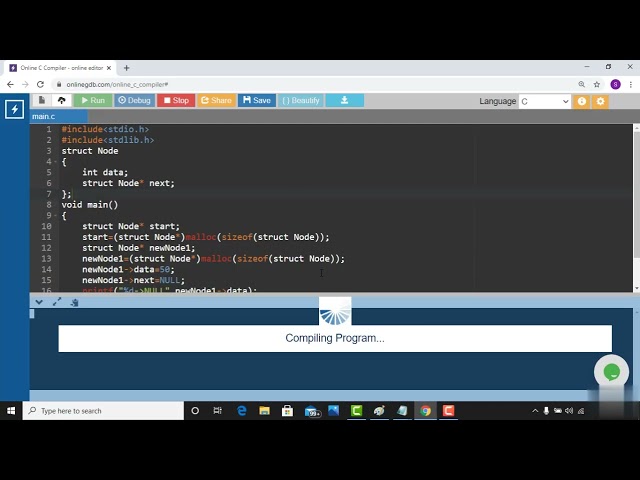640x480 pixels.
Task: Close the Online C Compiler tab
Action: (109, 68)
